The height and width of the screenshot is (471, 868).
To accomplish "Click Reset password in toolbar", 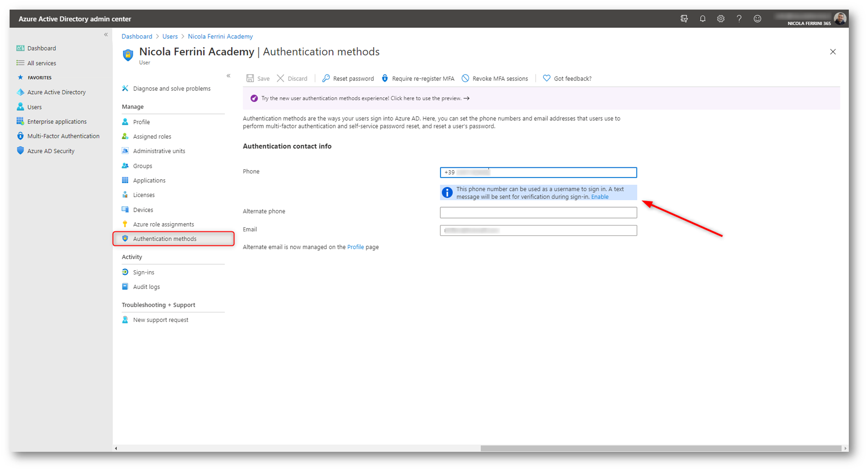I will [x=348, y=79].
